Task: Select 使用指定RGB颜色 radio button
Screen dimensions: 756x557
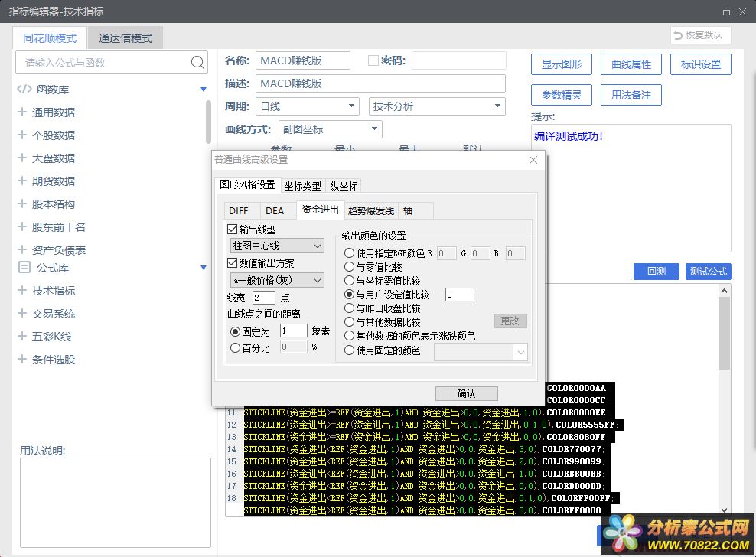Action: click(349, 252)
